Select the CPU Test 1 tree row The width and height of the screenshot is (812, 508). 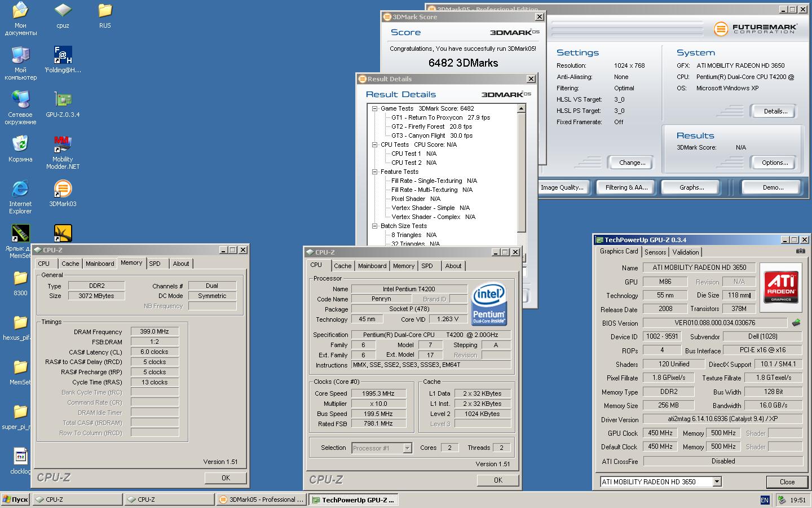[x=414, y=154]
